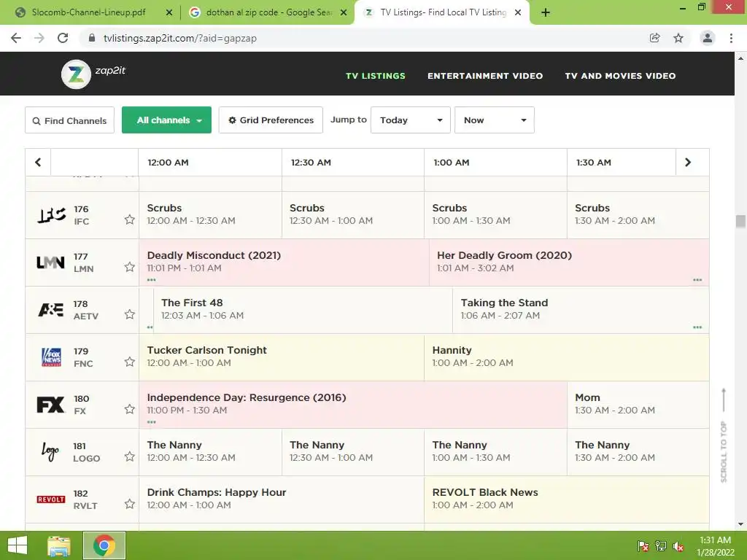Viewport: 747px width, 560px height.
Task: Click the scrollbar down arrow
Action: point(740,524)
